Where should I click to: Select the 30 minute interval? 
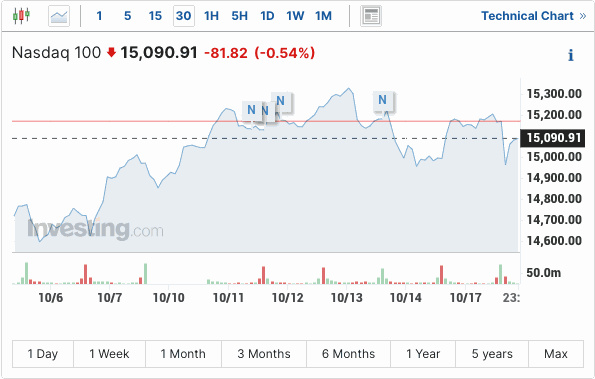184,16
